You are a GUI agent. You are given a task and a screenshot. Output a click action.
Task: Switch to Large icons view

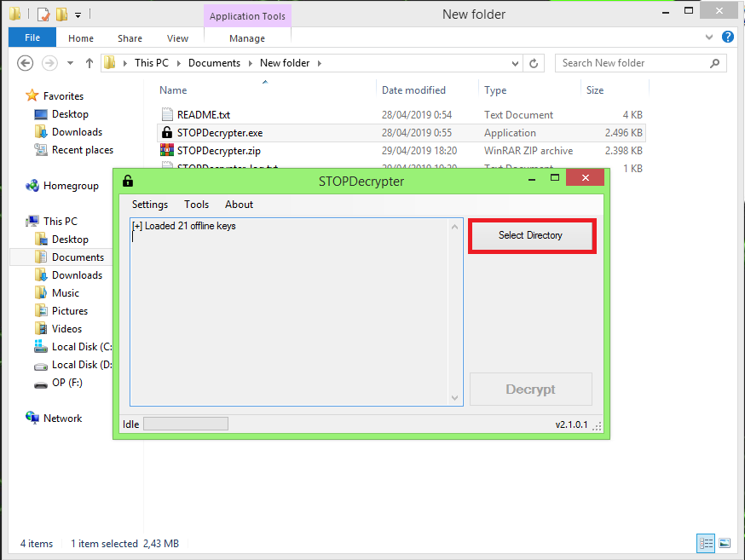click(725, 543)
